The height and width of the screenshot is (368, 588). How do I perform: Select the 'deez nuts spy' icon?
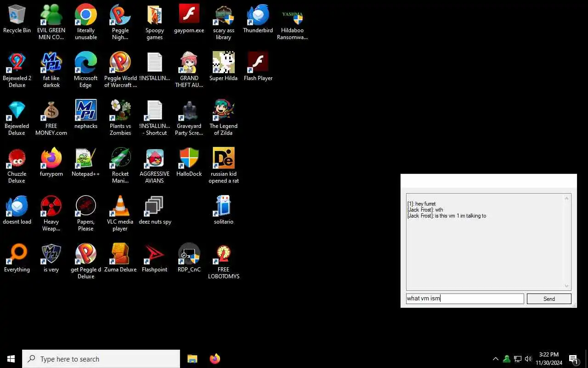pos(155,210)
